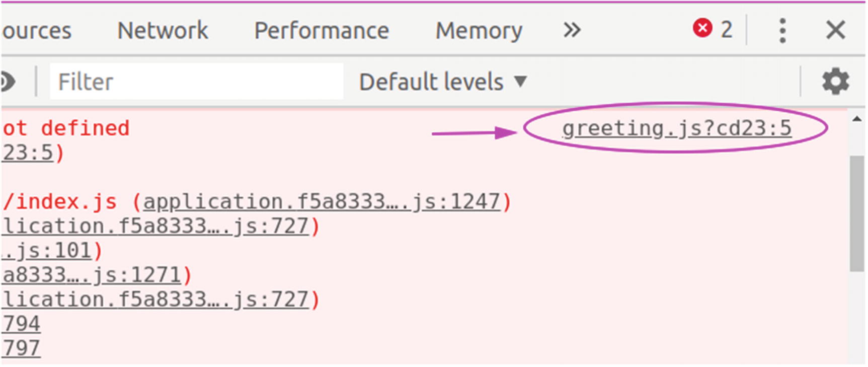Open the Memory tab
Screen dimensions: 868x367
tap(479, 31)
